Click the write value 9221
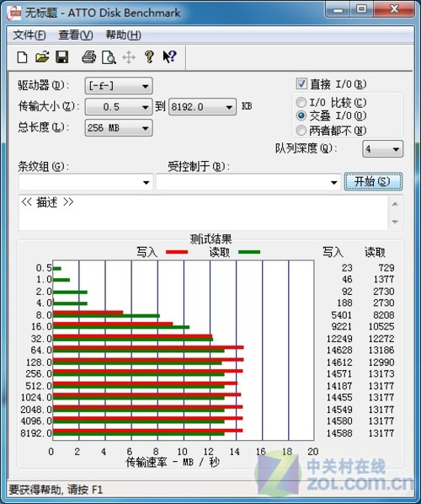 coord(341,326)
